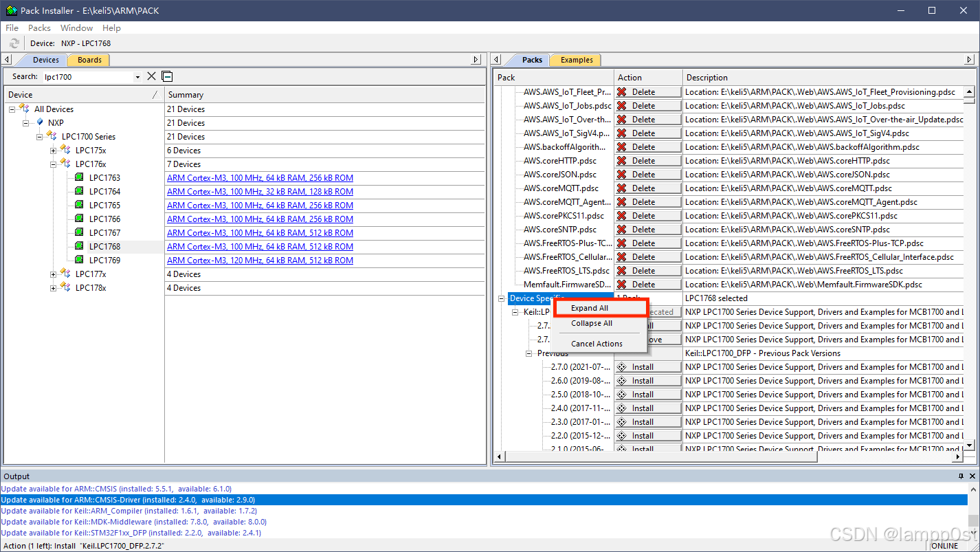Click the left arrow beside the Devices tab
Viewport: 980px width, 552px height.
click(x=7, y=60)
